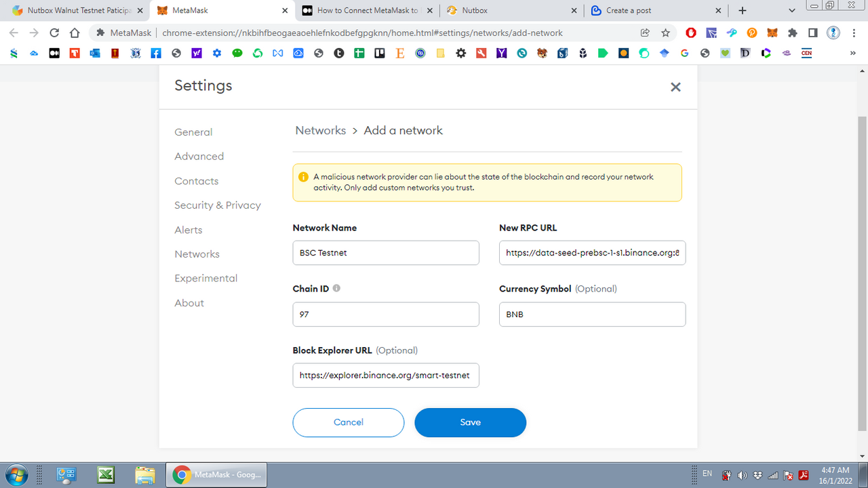Open the Yahoo bookmark icon
868x488 pixels.
tap(197, 53)
